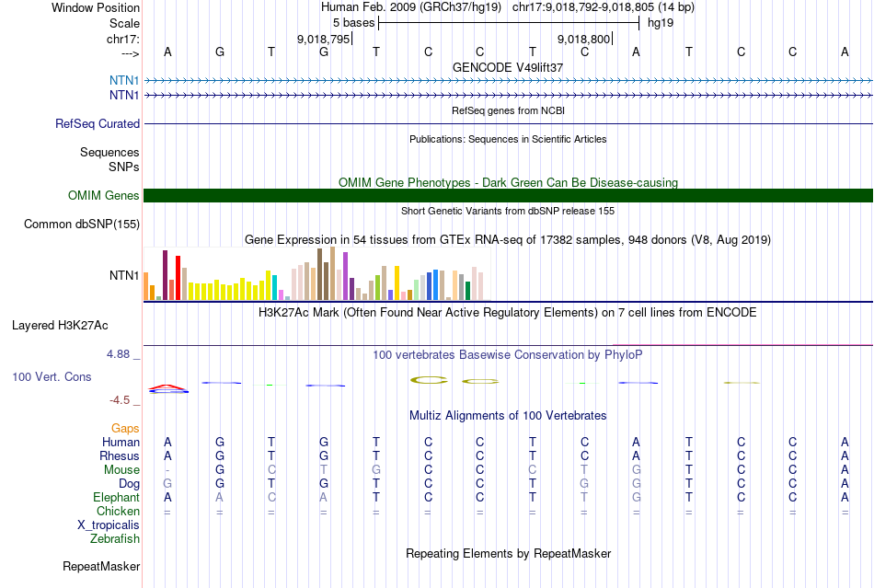Select the Dog alignment row label
This screenshot has width=874, height=588.
(129, 484)
